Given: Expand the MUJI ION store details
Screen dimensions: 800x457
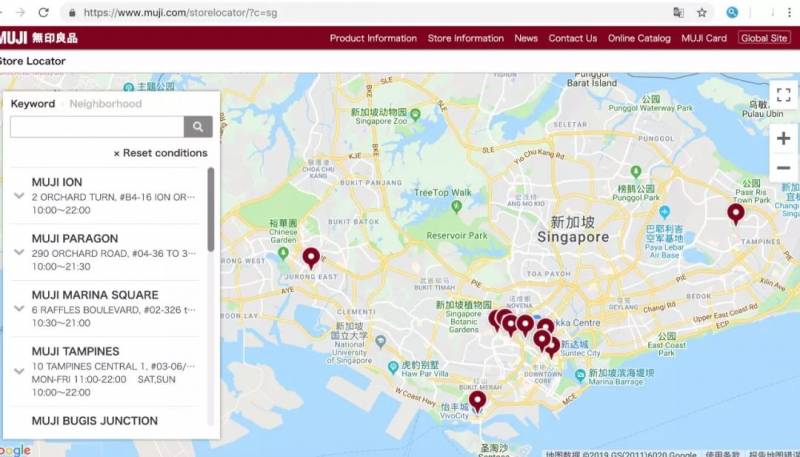Looking at the screenshot, I should point(19,196).
